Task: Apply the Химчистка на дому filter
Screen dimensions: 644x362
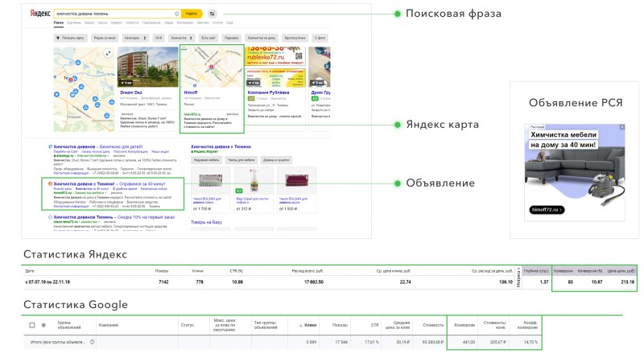Action: (262, 38)
